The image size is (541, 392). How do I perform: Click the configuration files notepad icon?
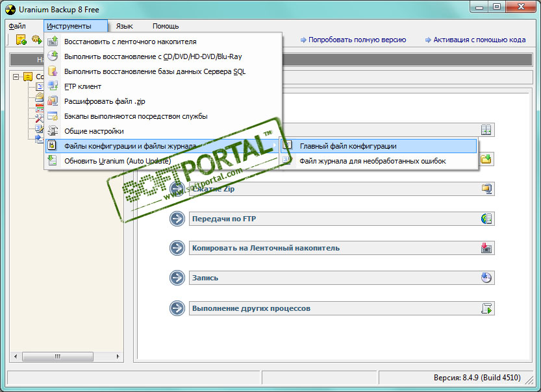click(x=52, y=145)
